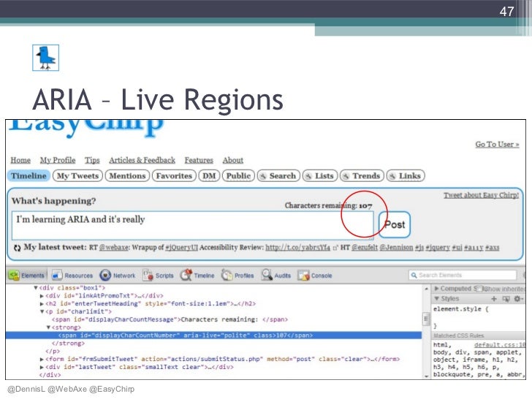Click the @Jennison mention link

click(396, 247)
